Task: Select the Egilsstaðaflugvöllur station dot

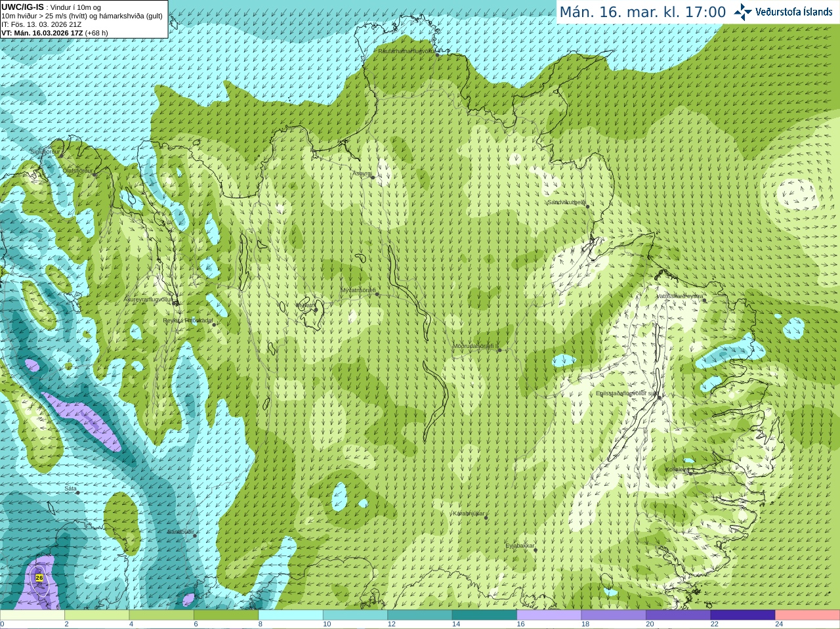Action: 659,397
